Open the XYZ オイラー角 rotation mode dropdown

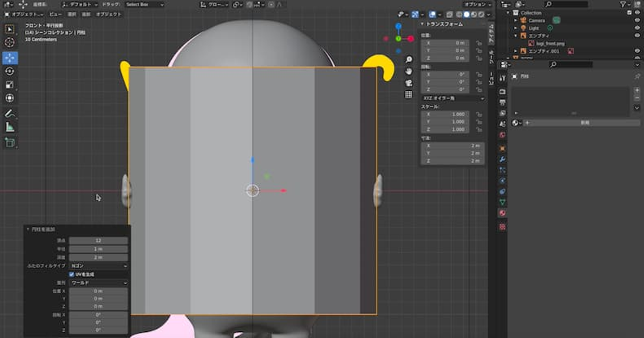453,98
